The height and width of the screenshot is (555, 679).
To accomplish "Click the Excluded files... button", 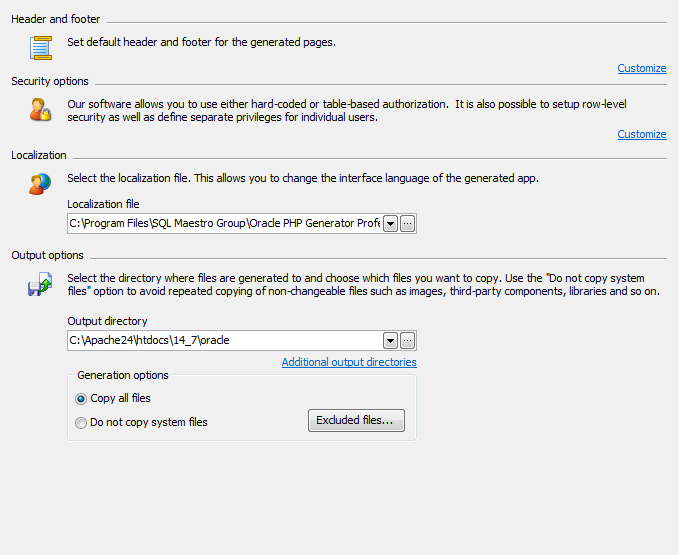I will coord(356,420).
